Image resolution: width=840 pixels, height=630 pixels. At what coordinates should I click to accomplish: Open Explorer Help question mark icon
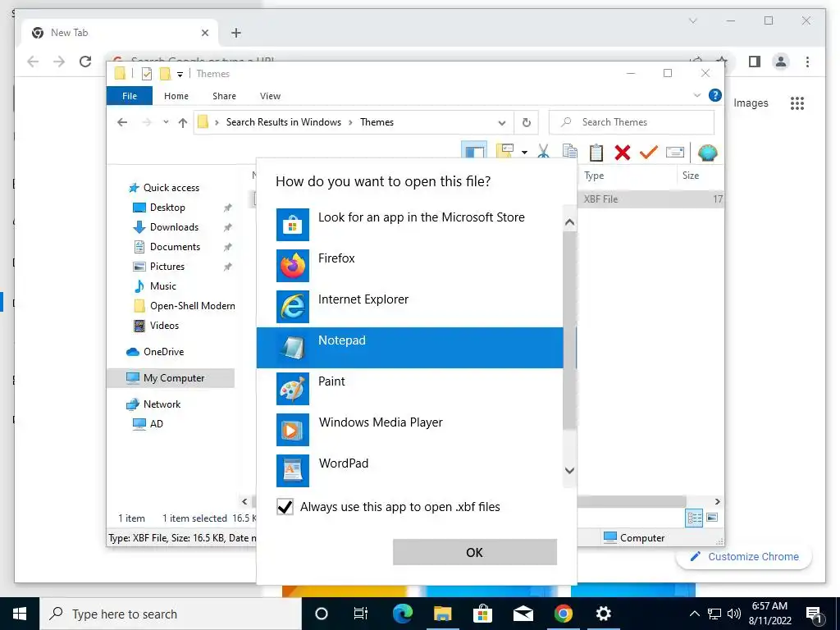714,95
